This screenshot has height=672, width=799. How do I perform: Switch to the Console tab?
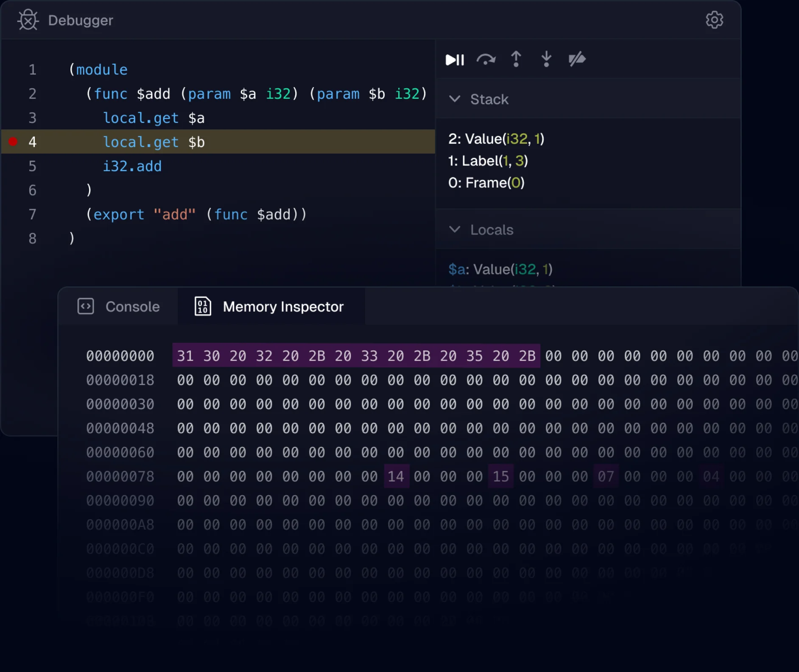pyautogui.click(x=132, y=306)
